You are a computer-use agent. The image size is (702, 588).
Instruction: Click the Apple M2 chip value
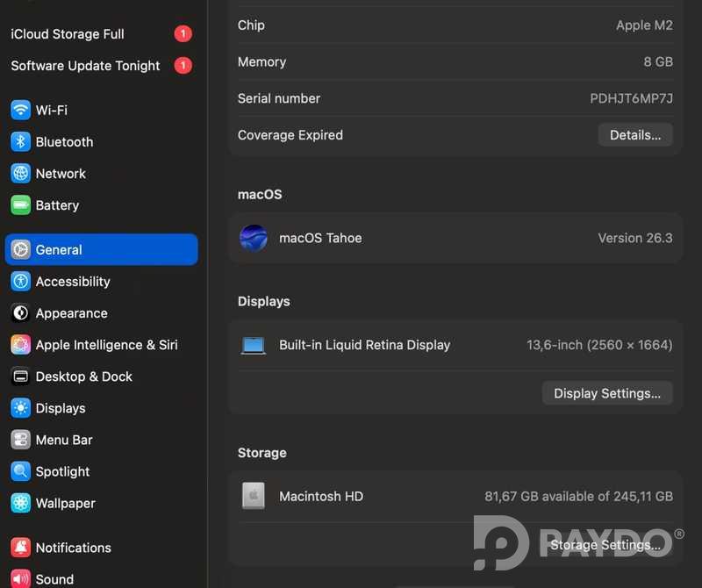tap(644, 25)
